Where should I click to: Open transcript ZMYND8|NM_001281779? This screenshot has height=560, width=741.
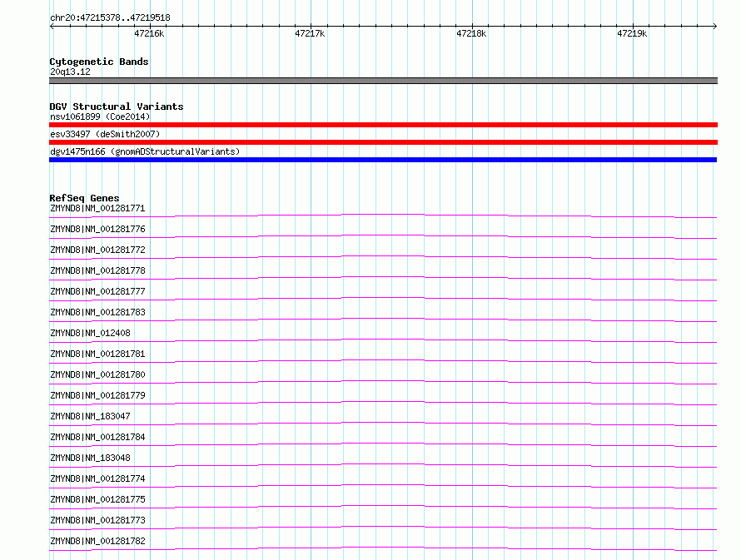click(x=97, y=395)
